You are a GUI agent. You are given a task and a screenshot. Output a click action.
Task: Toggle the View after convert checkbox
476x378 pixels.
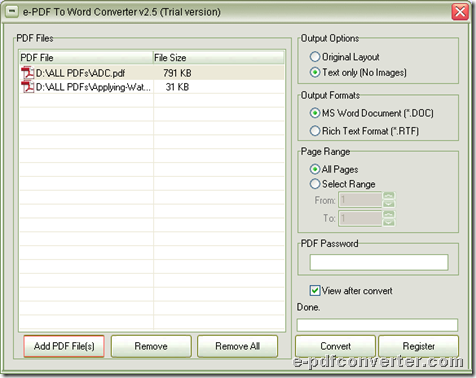click(x=315, y=290)
